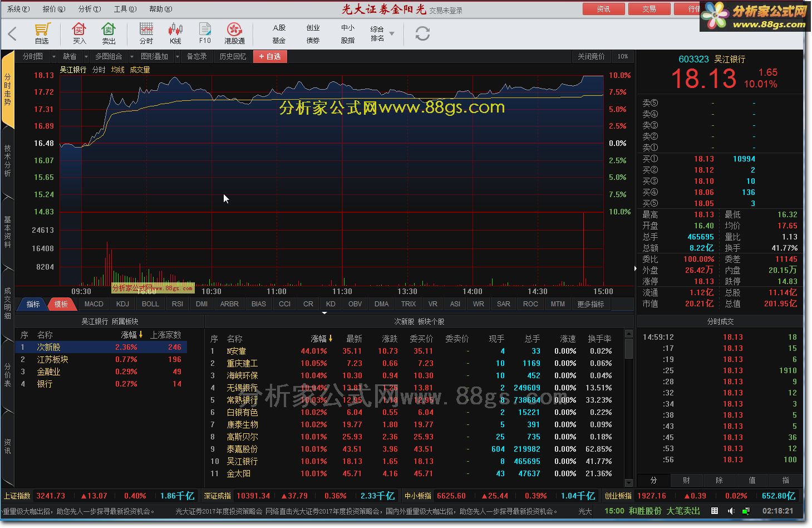Open the 更多指标 list
Viewport: 812px width, 528px height.
click(590, 304)
